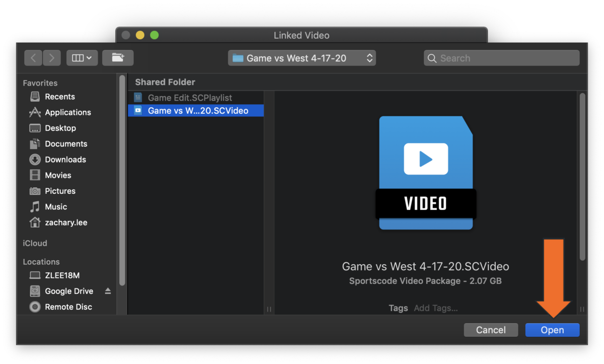The width and height of the screenshot is (604, 364).
Task: Open the column view options dropdown
Action: click(x=82, y=58)
